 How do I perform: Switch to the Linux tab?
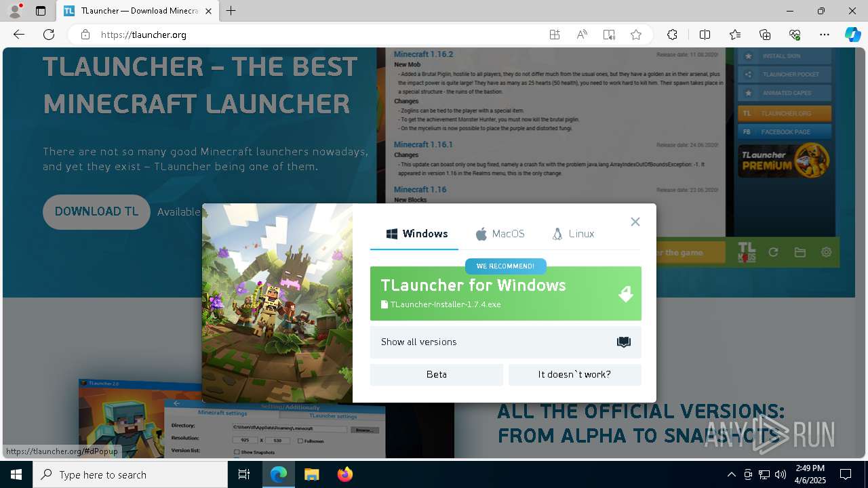(574, 234)
